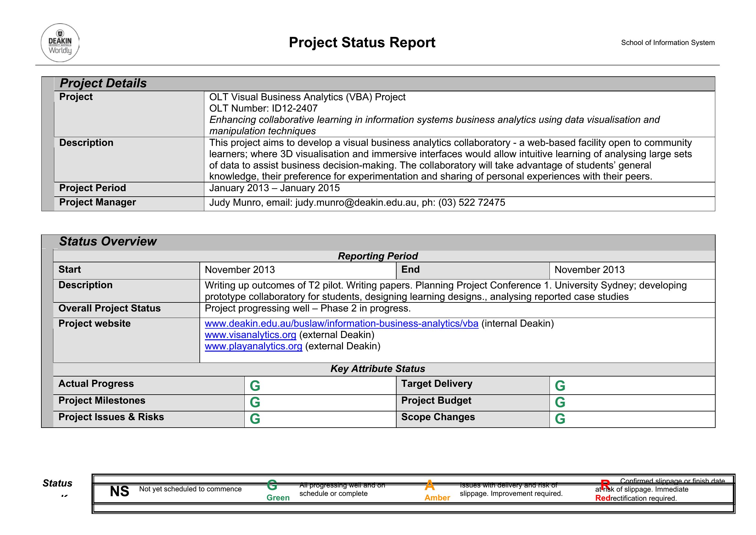
Task: Click the Judy Munro project manager contact line
Action: pos(357,202)
